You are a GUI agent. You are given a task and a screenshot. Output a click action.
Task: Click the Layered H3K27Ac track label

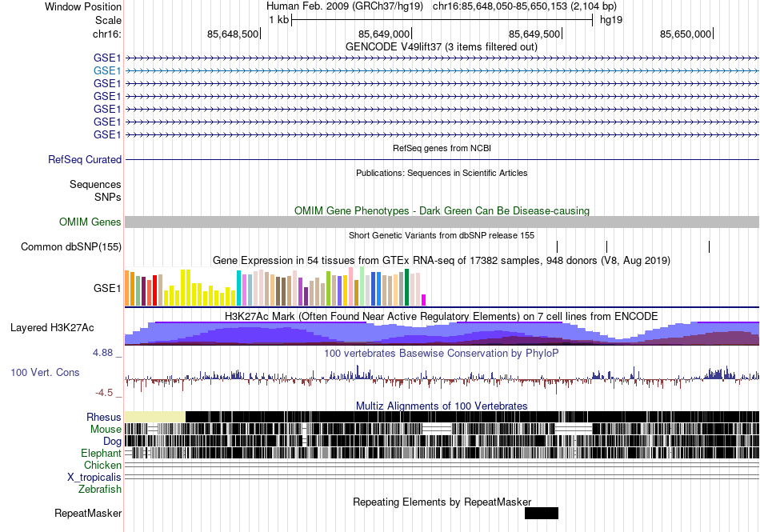[x=52, y=327]
